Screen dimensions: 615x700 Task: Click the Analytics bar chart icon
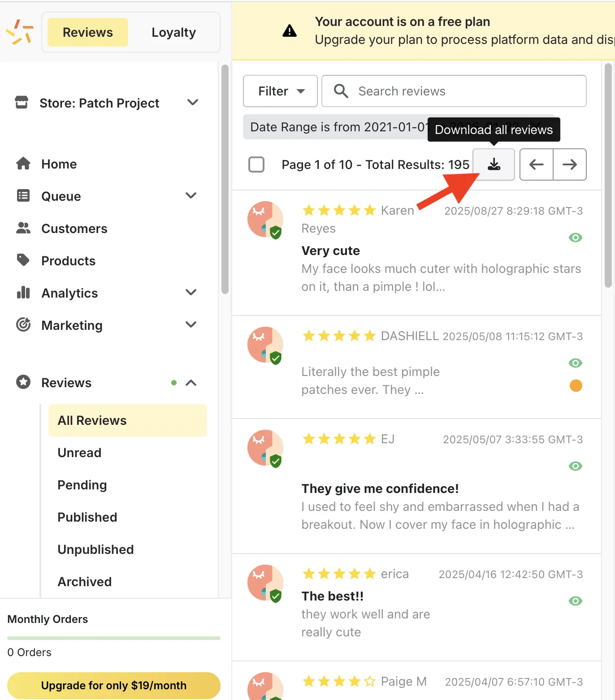point(23,293)
